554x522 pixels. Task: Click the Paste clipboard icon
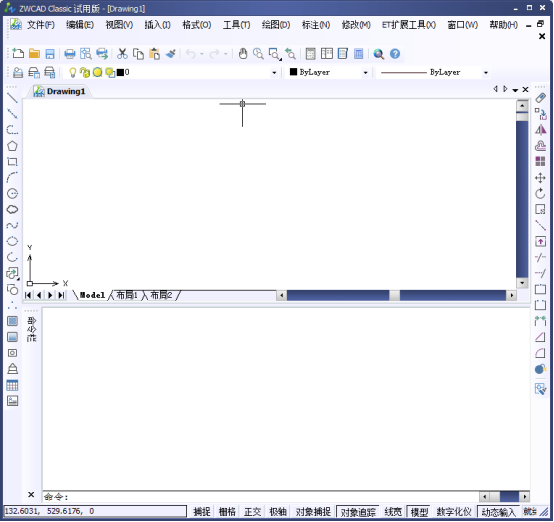click(x=154, y=54)
